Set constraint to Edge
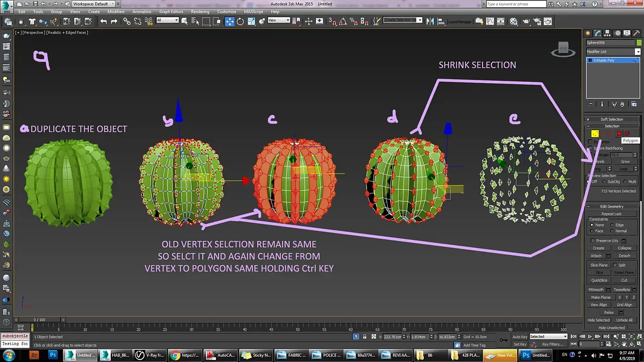The image size is (644, 362). [612, 225]
